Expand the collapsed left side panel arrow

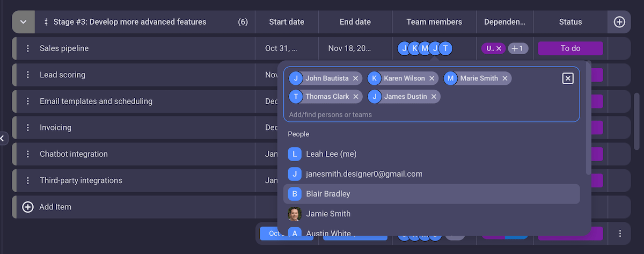click(x=3, y=138)
